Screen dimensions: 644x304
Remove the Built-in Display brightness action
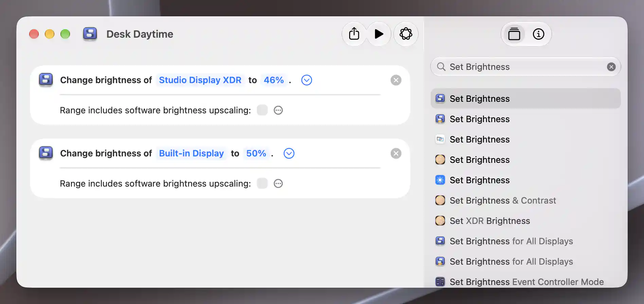[396, 153]
